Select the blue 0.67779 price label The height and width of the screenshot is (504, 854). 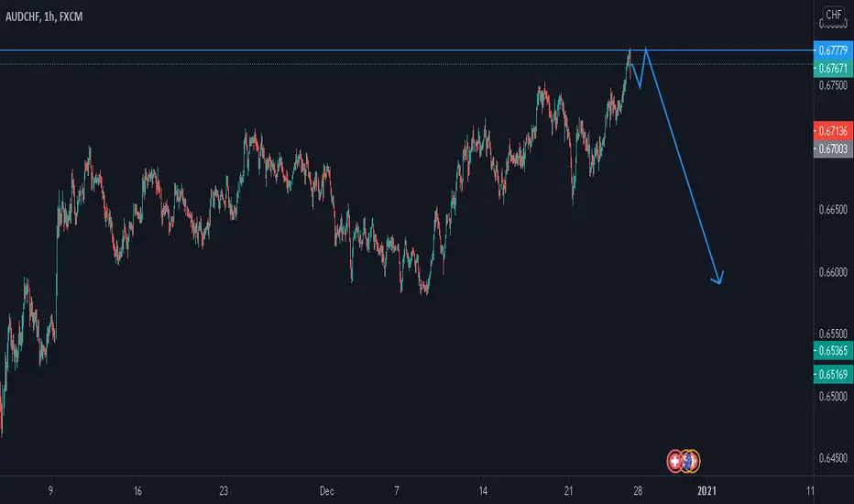pyautogui.click(x=833, y=50)
